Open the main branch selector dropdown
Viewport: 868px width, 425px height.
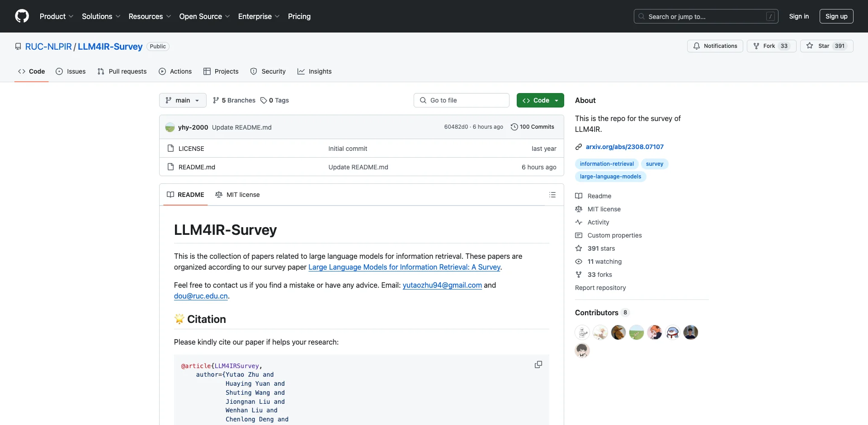tap(183, 100)
